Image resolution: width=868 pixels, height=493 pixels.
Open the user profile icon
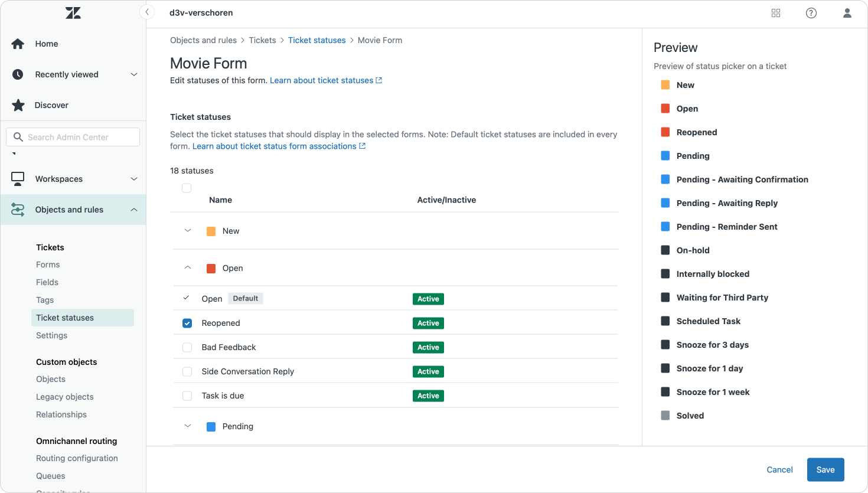tap(847, 13)
